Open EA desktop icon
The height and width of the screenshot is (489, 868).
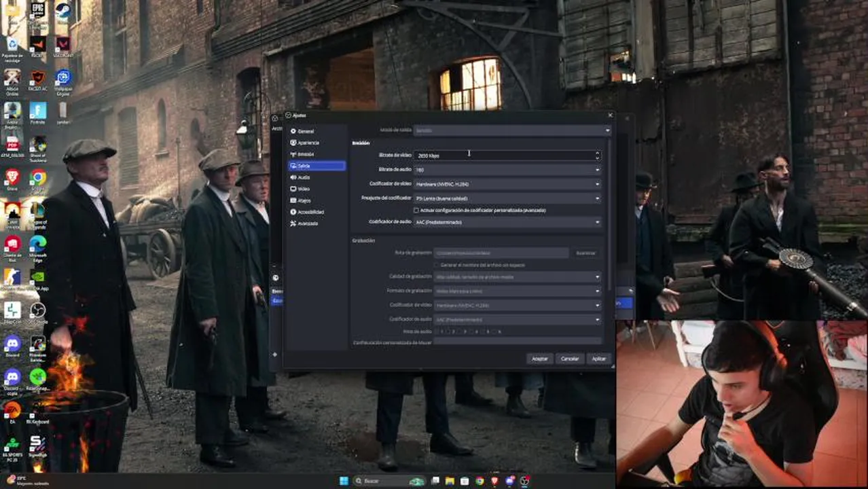[12, 412]
